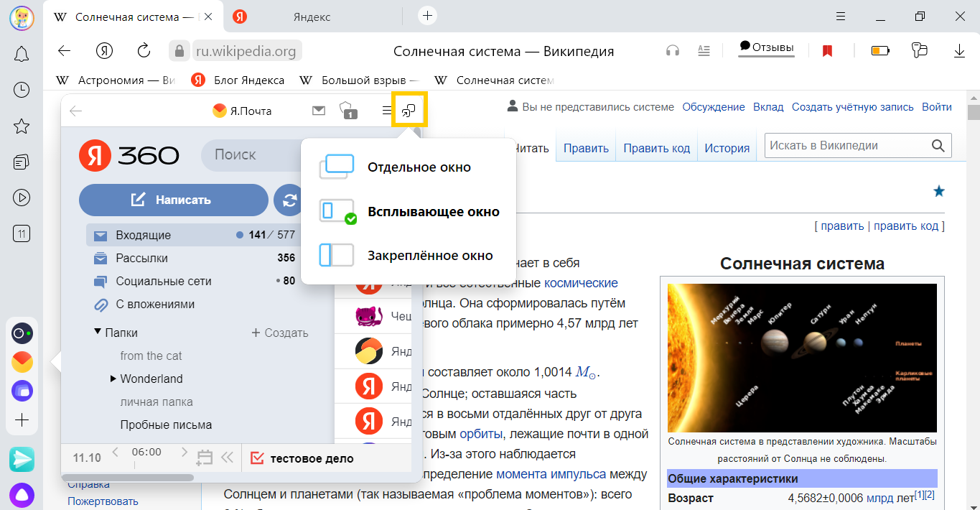This screenshot has width=980, height=510.
Task: Click the headphones listen icon near the address bar
Action: [672, 51]
